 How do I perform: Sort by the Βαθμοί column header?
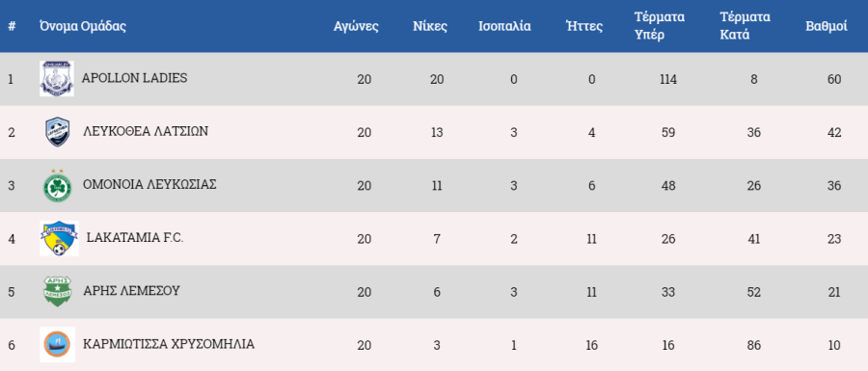coord(826,26)
